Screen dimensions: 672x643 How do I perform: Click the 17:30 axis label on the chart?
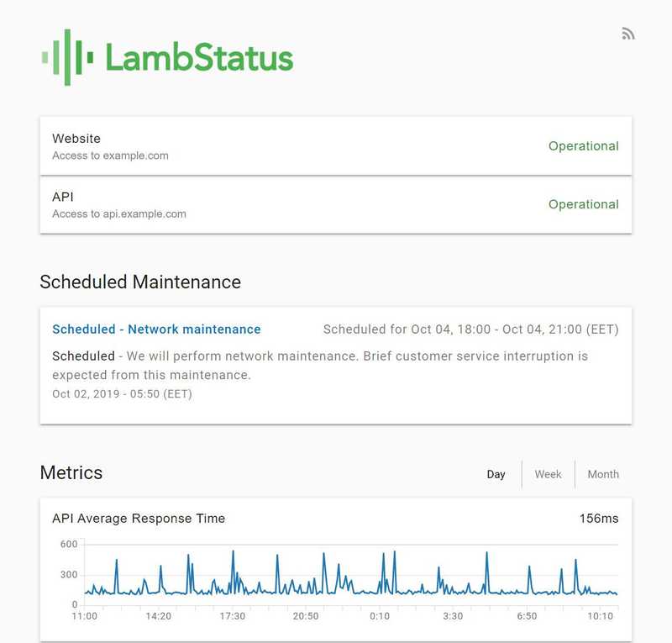(234, 614)
